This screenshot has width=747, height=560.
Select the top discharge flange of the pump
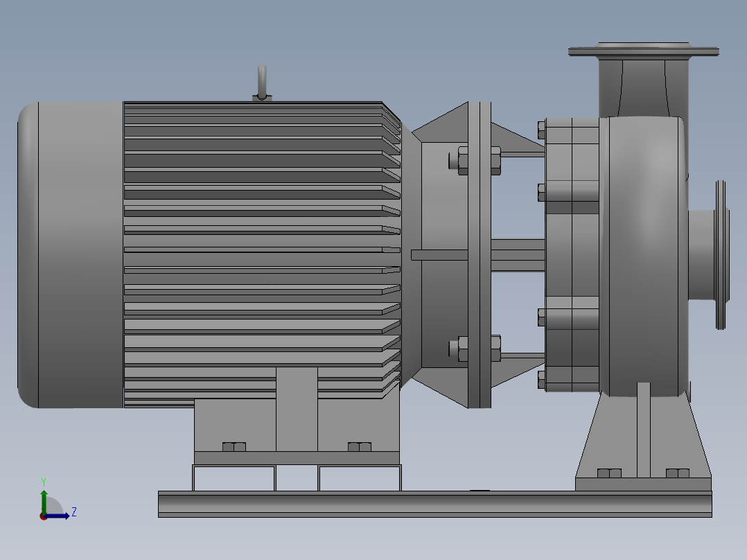coord(644,50)
